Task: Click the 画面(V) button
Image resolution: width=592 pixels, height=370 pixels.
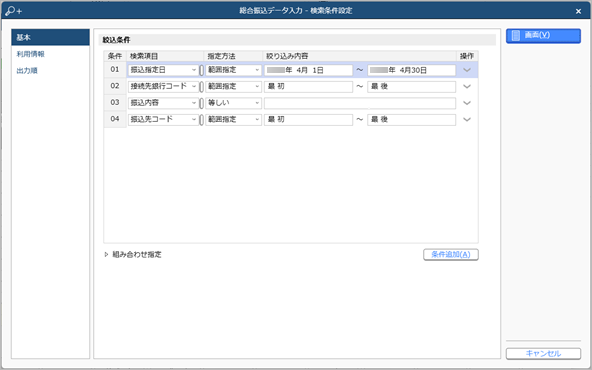Action: click(x=543, y=35)
